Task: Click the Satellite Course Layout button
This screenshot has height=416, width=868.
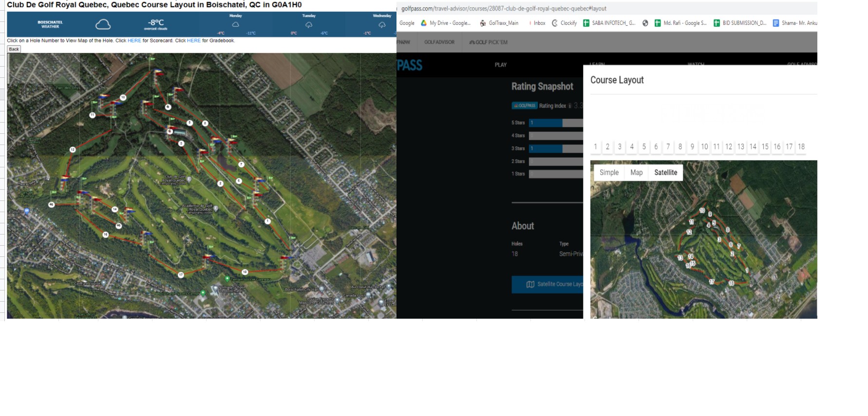Action: tap(547, 284)
